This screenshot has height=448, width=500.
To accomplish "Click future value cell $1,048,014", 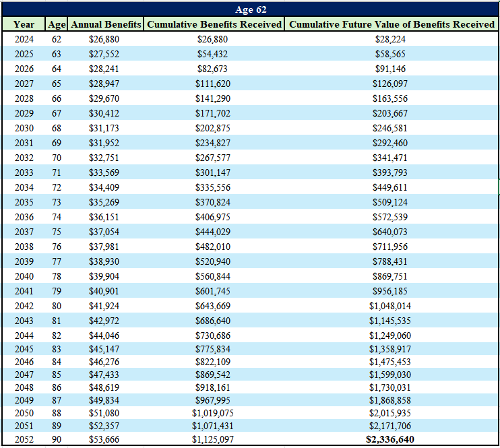I will 390,306.
